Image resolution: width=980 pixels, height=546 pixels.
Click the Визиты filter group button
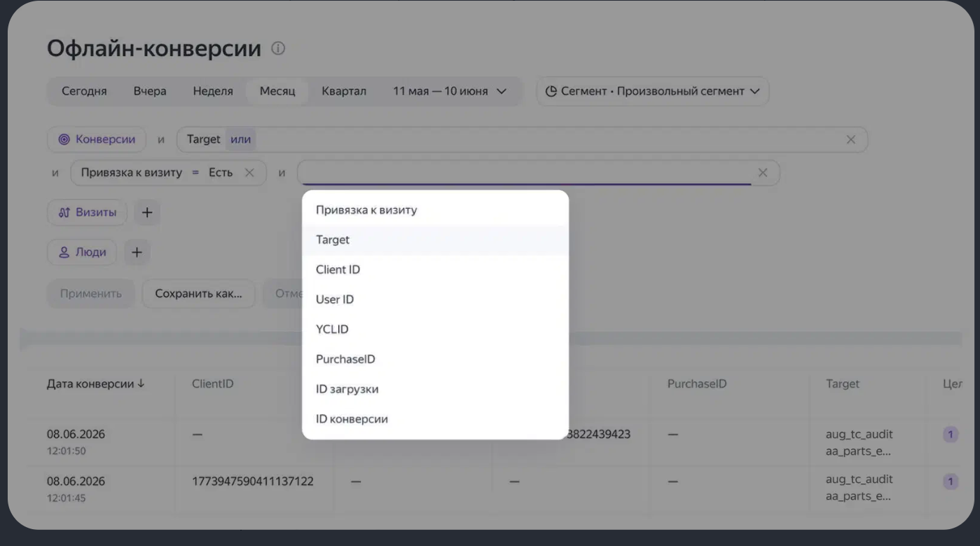click(88, 213)
